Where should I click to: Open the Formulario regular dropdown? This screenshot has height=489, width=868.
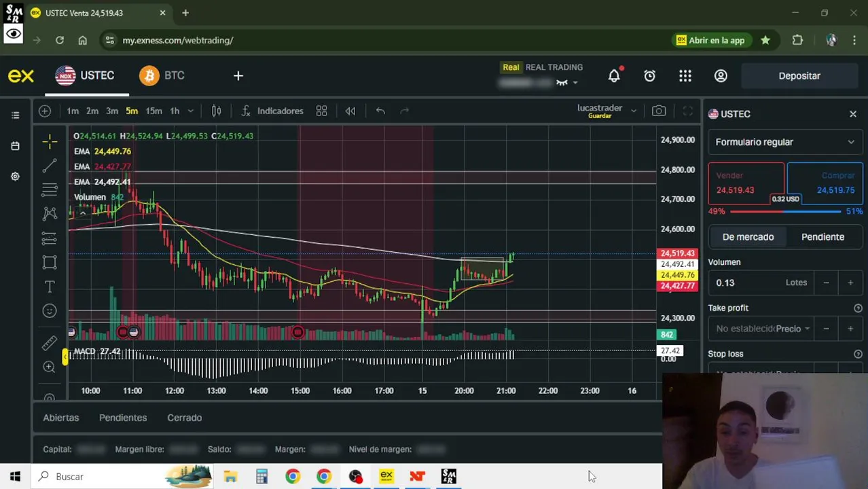tap(785, 142)
